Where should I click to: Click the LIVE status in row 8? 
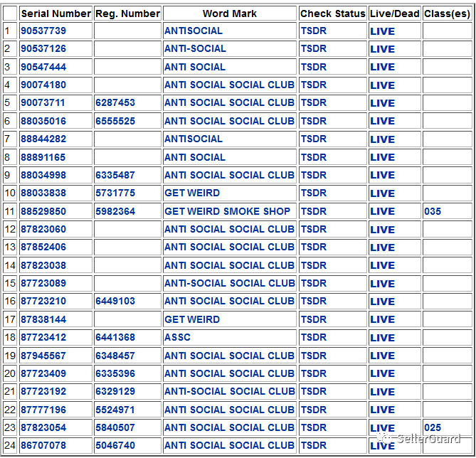[382, 157]
